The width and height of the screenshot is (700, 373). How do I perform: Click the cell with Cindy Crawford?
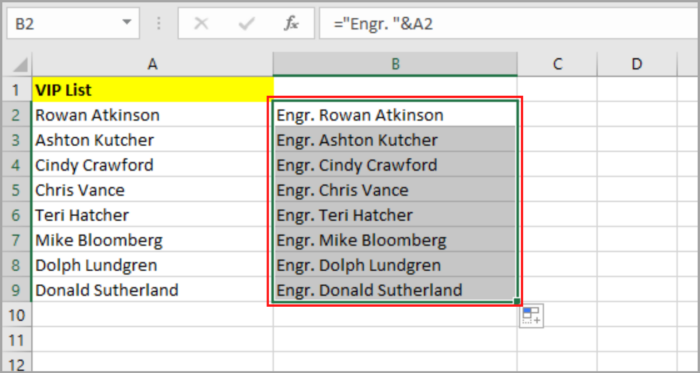[153, 165]
